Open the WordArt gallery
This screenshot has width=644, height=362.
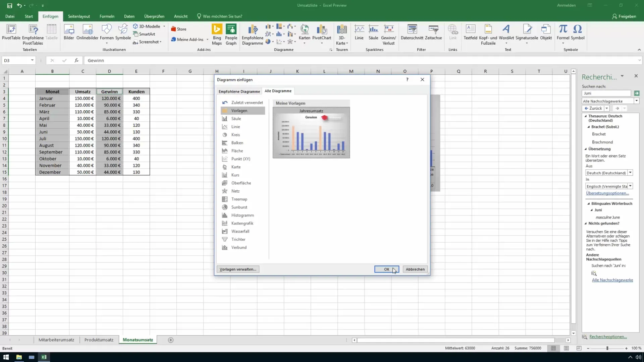[506, 34]
